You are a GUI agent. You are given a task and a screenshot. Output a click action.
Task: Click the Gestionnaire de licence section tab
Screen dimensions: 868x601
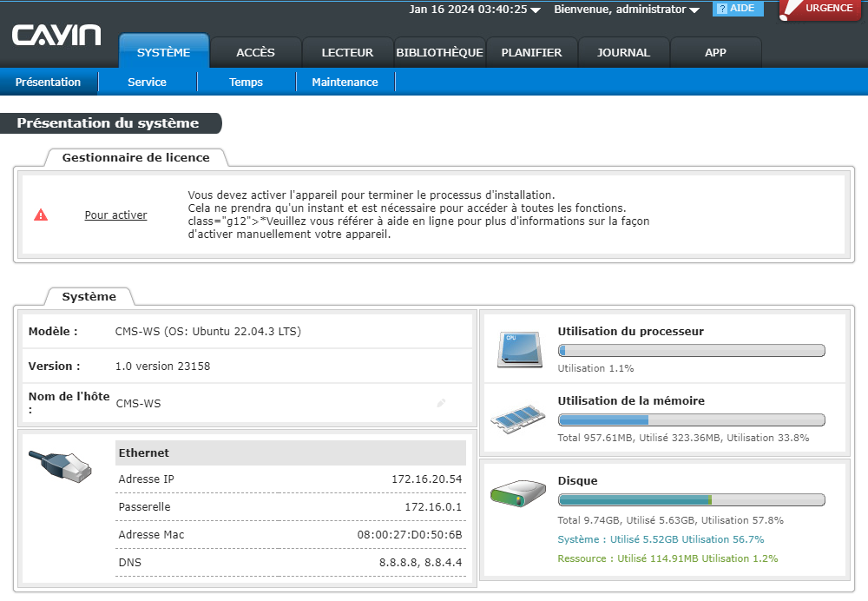tap(135, 157)
